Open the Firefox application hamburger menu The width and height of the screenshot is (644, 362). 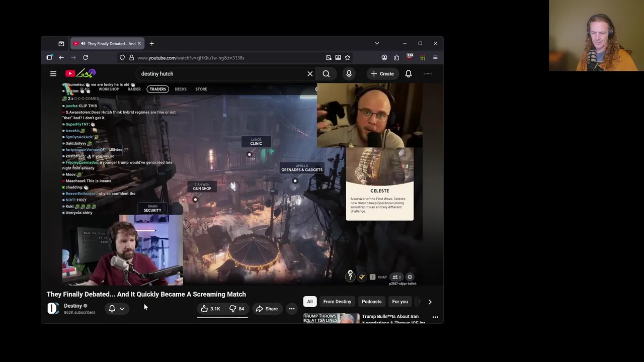coord(435,58)
